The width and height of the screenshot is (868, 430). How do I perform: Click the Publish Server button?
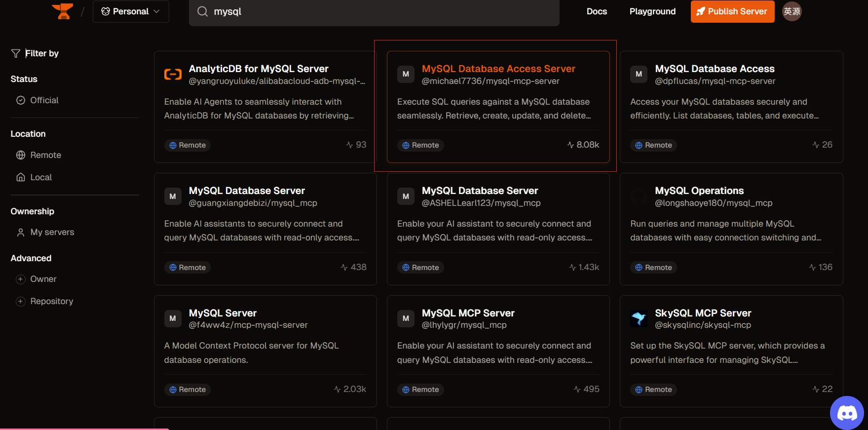click(x=732, y=11)
